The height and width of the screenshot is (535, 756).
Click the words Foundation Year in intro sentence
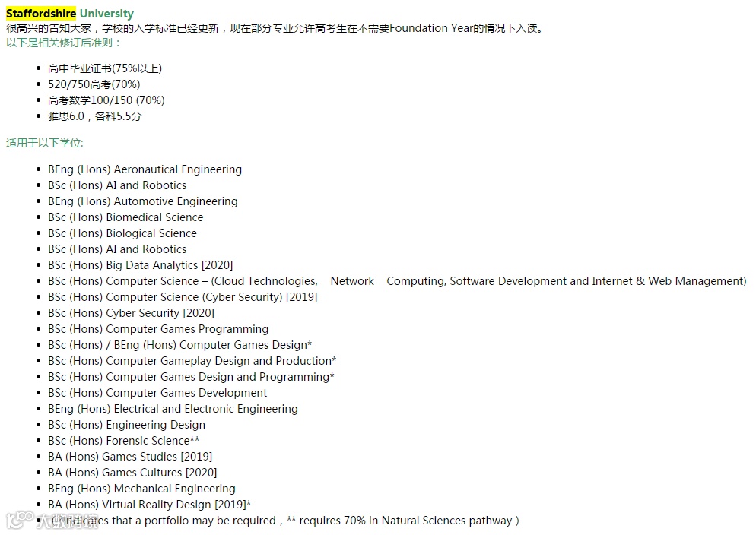[431, 28]
